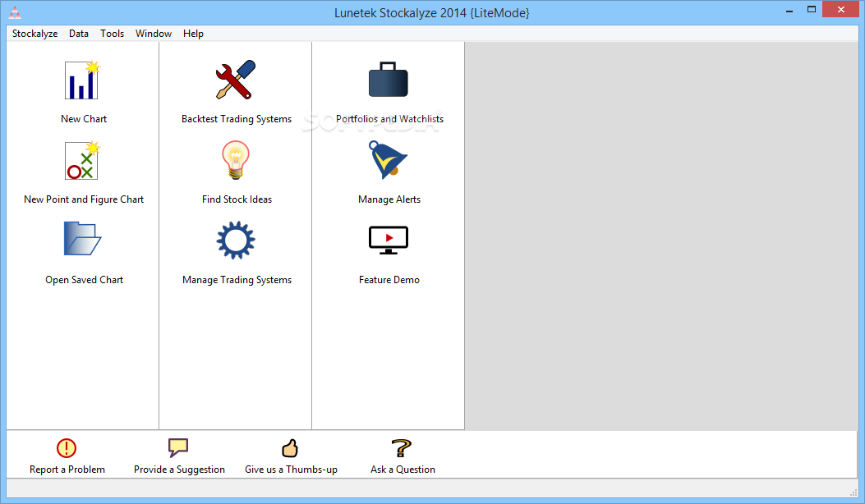Open the Help menu

pyautogui.click(x=193, y=34)
